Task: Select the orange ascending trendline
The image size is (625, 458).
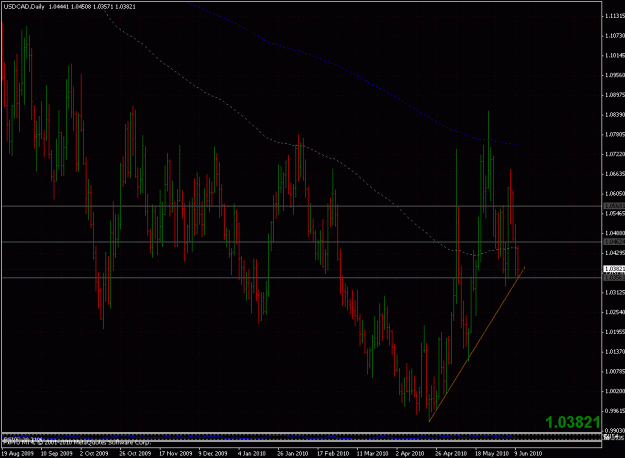Action: [477, 344]
